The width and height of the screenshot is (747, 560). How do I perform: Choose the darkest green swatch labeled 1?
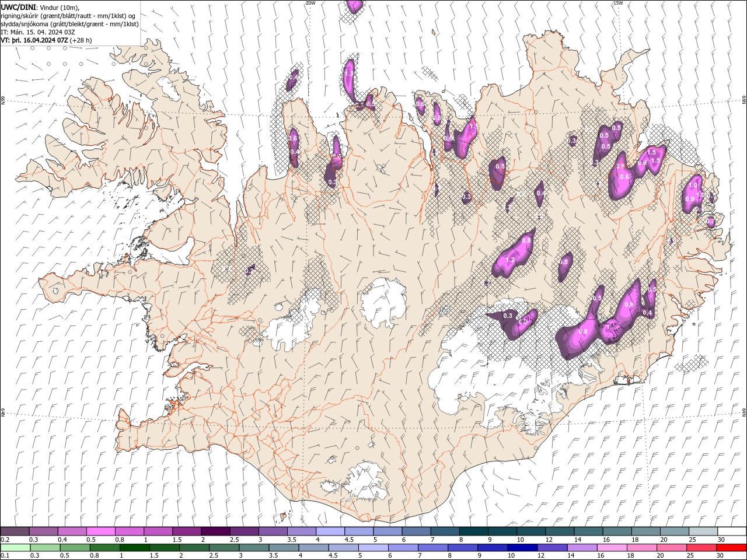[x=134, y=548]
